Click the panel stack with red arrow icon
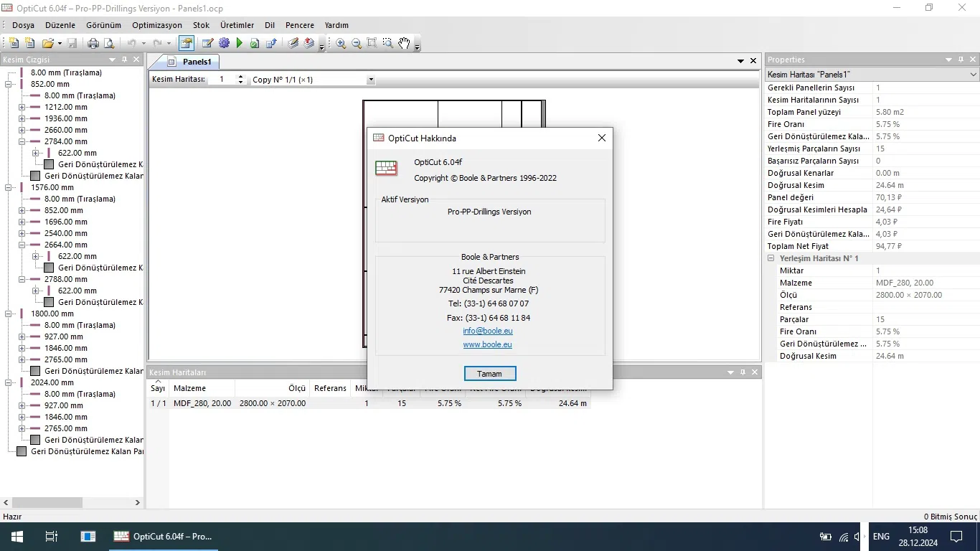Image resolution: width=980 pixels, height=551 pixels. point(309,43)
